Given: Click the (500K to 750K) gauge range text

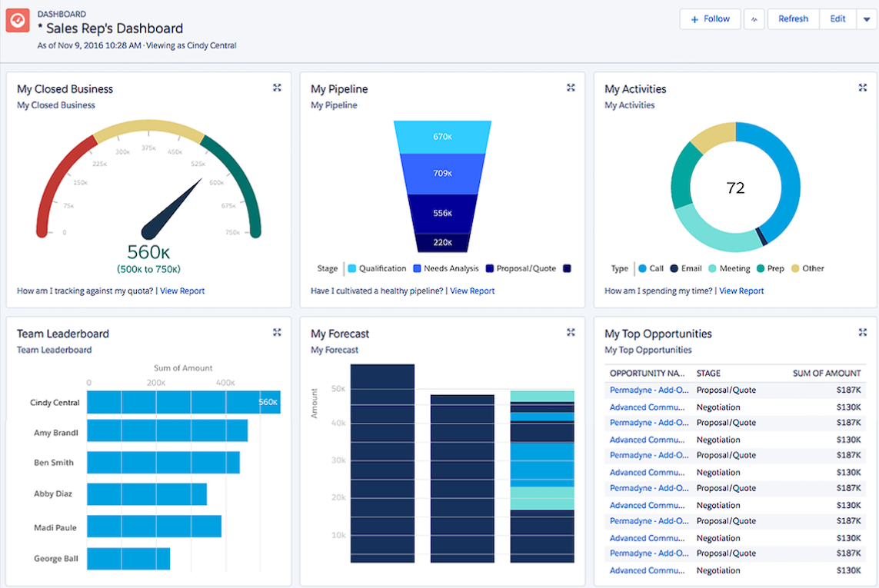Looking at the screenshot, I should [148, 270].
